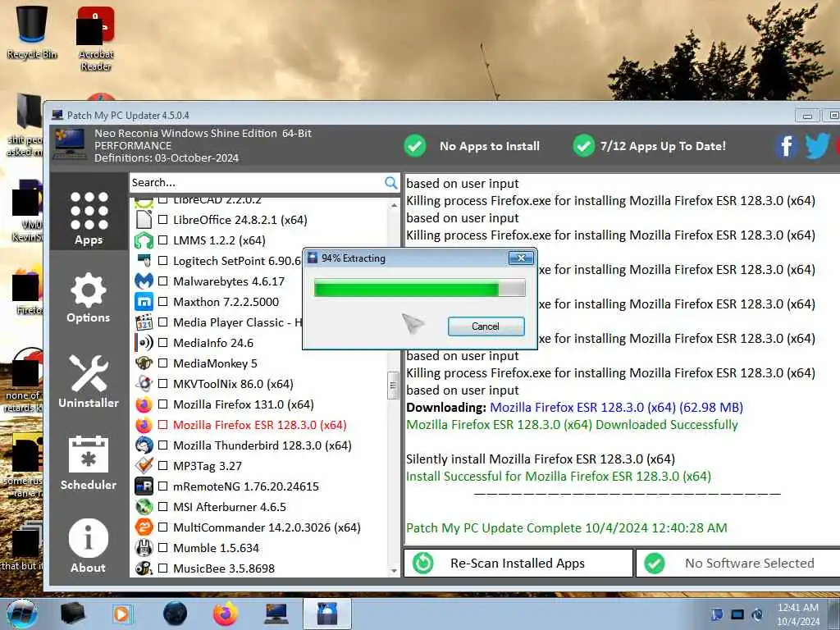840x630 pixels.
Task: Click the LibreOffice document icon
Action: tap(144, 220)
